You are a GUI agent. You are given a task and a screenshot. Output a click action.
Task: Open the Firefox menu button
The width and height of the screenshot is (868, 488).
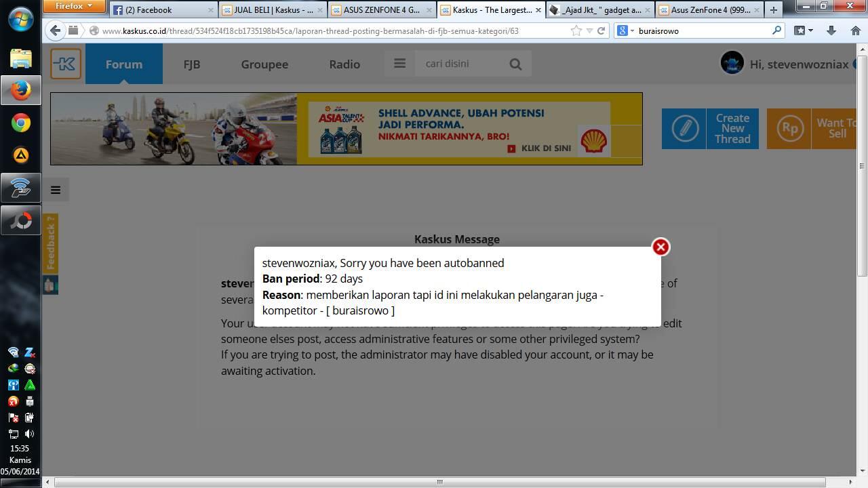74,6
